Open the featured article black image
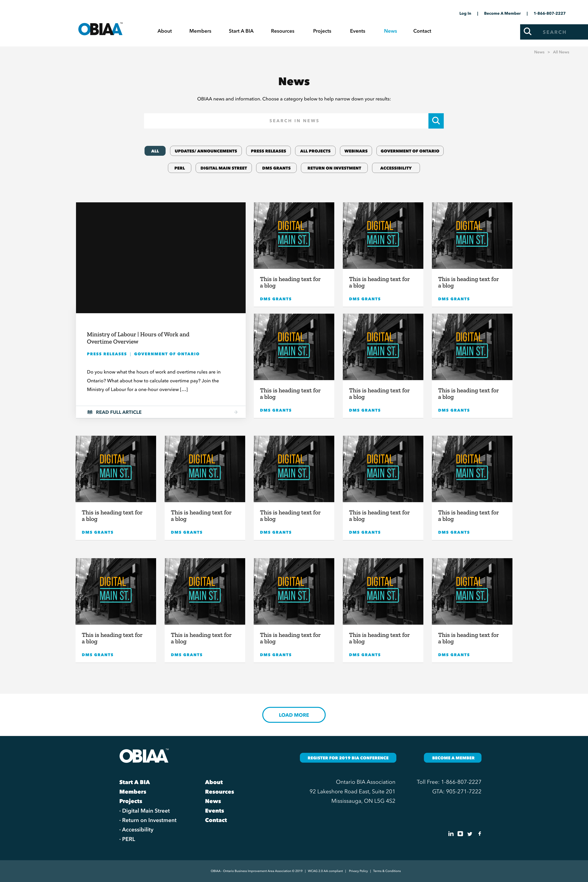 tap(161, 258)
